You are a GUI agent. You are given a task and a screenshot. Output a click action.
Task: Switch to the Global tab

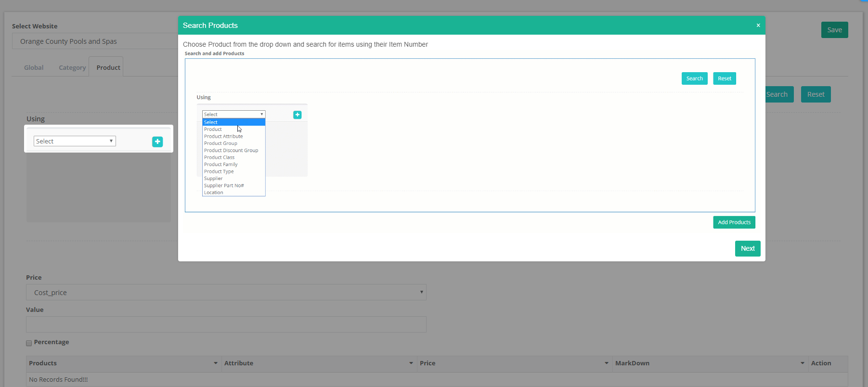pyautogui.click(x=34, y=67)
